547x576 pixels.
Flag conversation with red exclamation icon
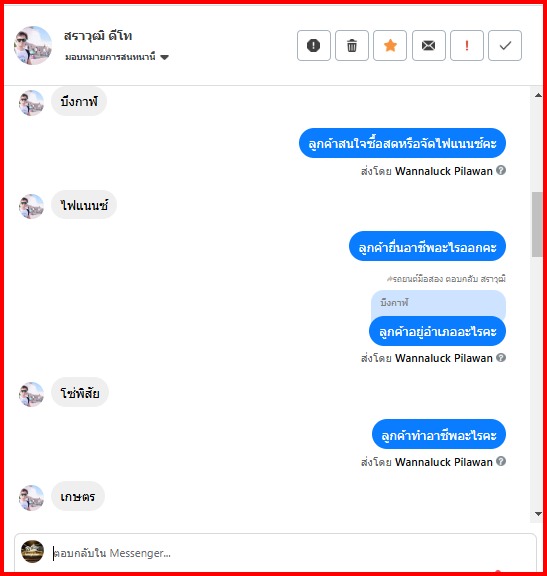click(467, 46)
